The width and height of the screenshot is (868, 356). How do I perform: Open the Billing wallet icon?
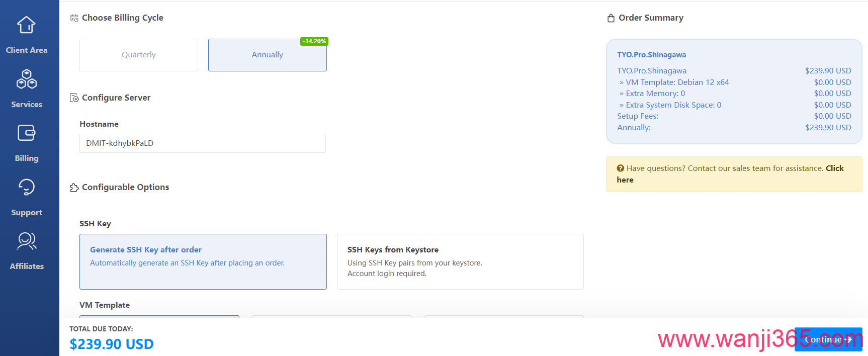point(27,133)
